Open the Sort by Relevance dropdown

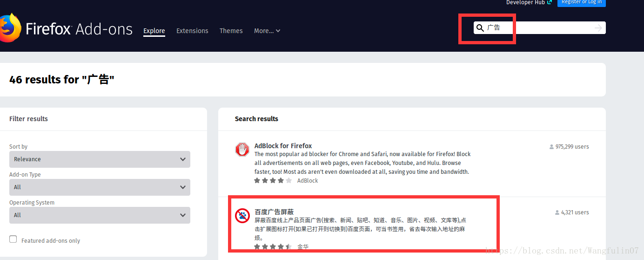tap(100, 159)
